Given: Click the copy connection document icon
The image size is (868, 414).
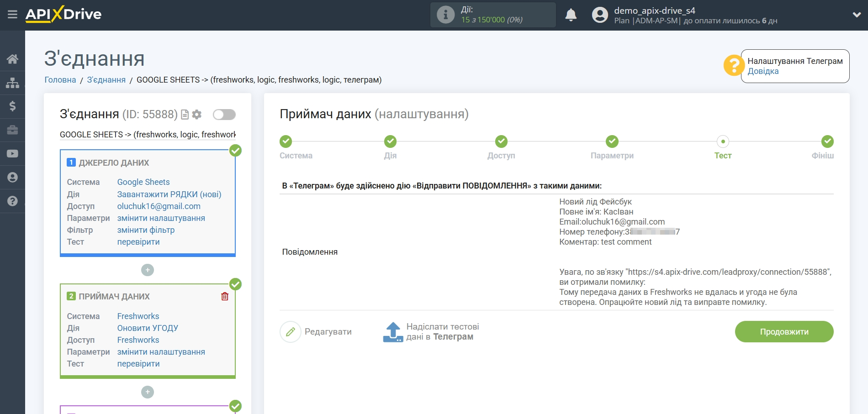Looking at the screenshot, I should point(185,115).
